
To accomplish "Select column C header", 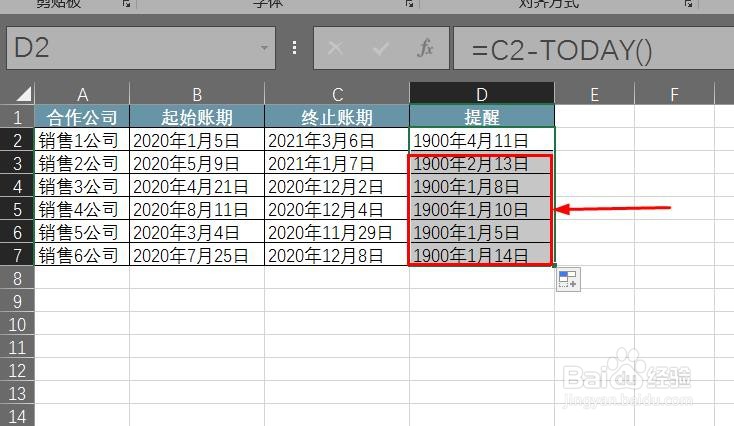I will pos(337,94).
